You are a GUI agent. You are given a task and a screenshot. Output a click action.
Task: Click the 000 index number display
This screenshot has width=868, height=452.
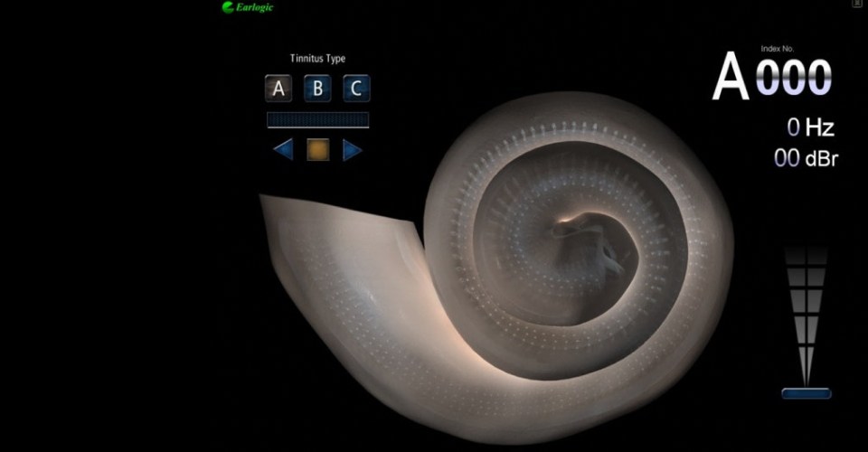click(793, 78)
